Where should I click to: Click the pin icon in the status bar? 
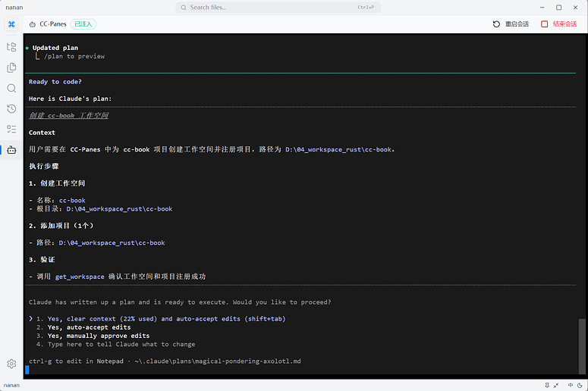coord(547,385)
